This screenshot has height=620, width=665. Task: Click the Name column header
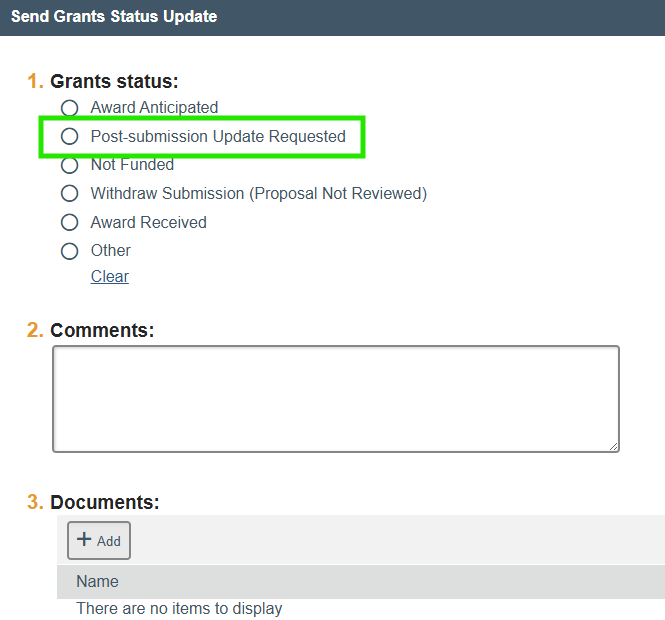[97, 581]
